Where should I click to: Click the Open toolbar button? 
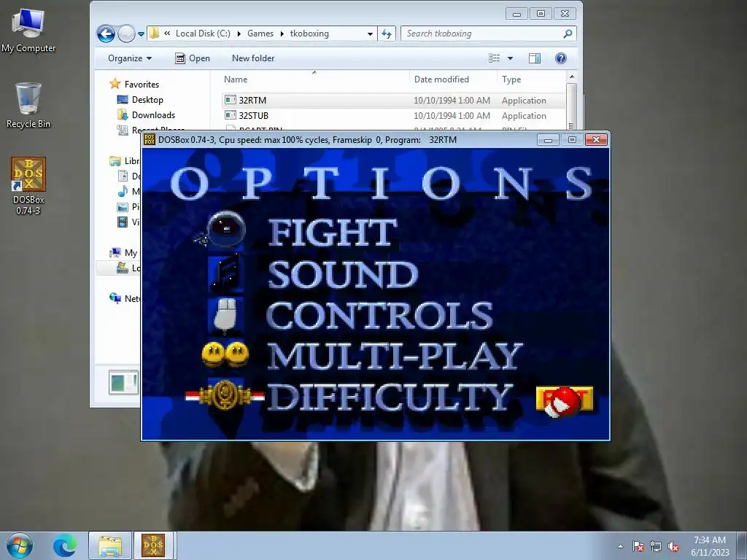coord(193,58)
